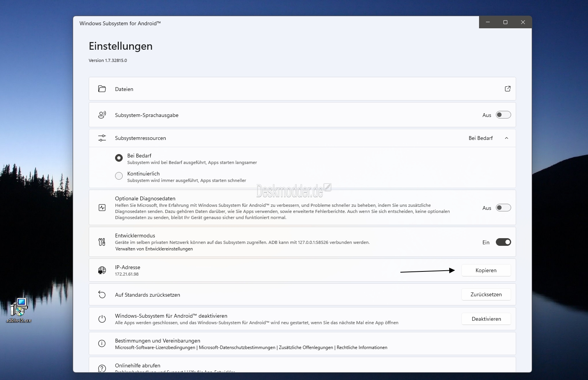Click the diagnostics icon for Optionale Diagnosedaten
The image size is (588, 380).
pos(102,208)
